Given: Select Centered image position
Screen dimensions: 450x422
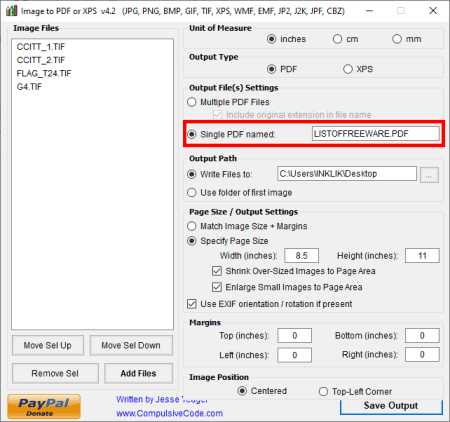Looking at the screenshot, I should click(x=242, y=391).
